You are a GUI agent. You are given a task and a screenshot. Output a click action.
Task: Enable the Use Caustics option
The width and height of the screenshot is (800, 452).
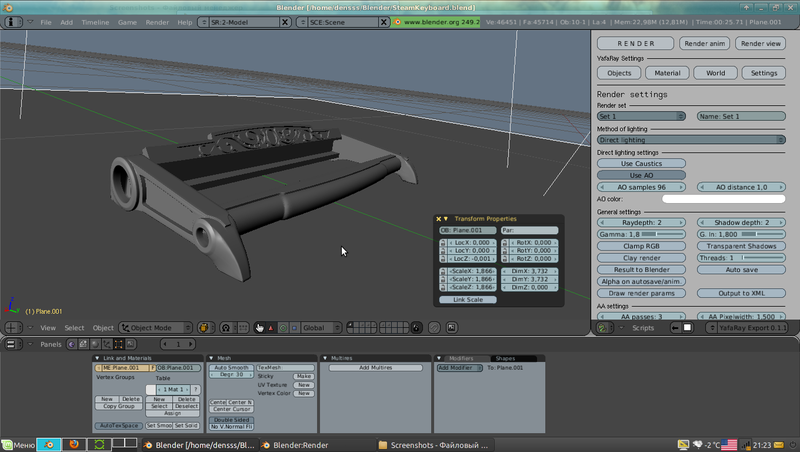pos(641,163)
